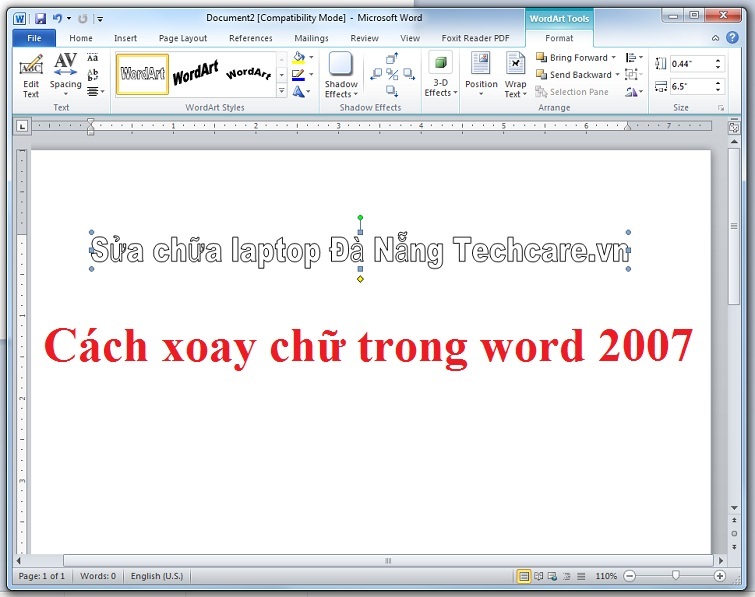Choose the slanted bold WordArt style

pyautogui.click(x=195, y=74)
